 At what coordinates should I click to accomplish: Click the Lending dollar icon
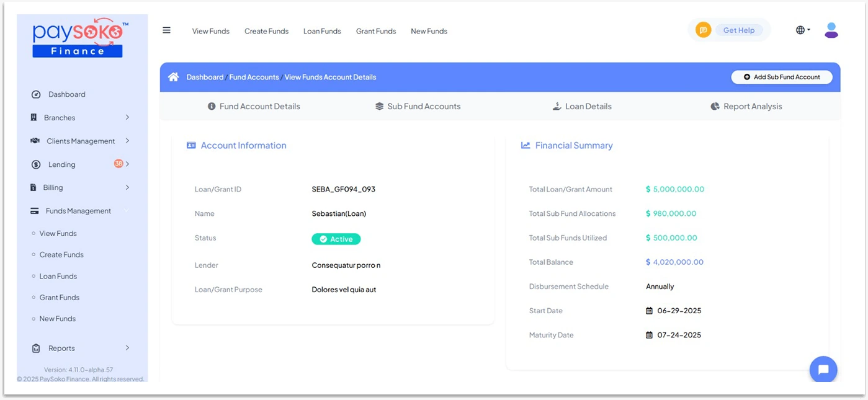tap(36, 164)
